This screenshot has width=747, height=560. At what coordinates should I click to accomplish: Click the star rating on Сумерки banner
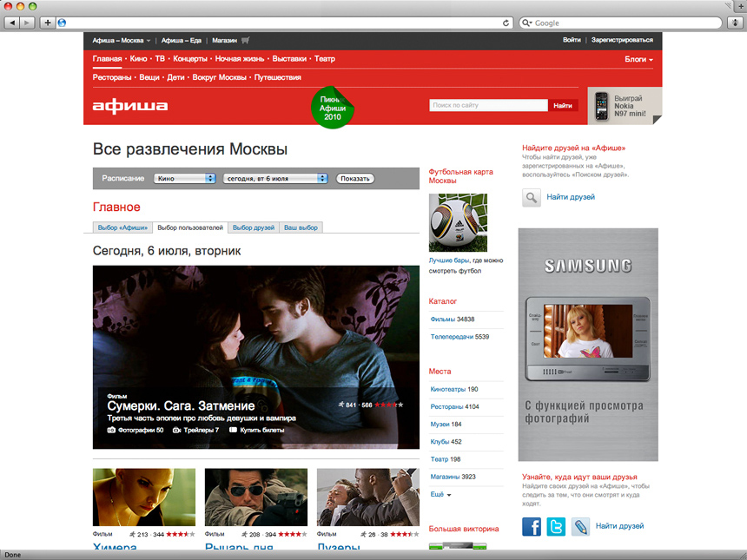(389, 405)
